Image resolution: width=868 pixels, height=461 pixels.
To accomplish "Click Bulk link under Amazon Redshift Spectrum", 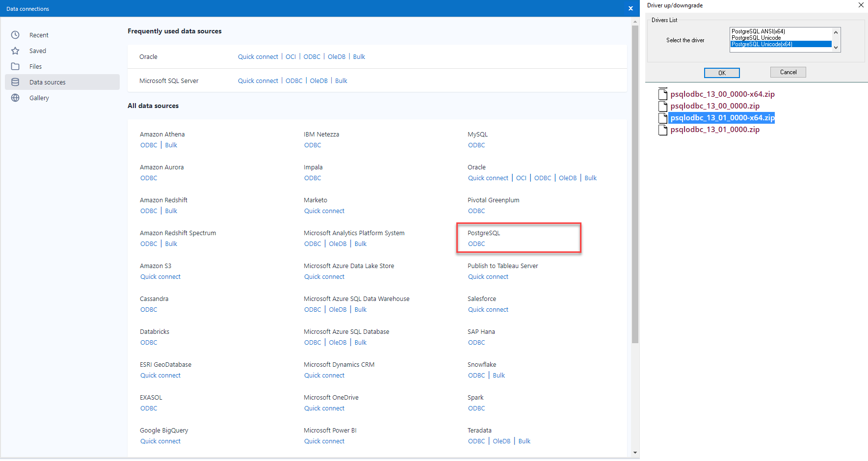I will pos(171,244).
